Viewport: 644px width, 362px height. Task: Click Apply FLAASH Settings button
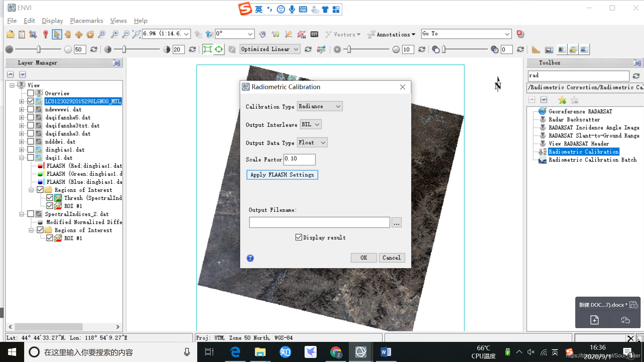point(282,175)
